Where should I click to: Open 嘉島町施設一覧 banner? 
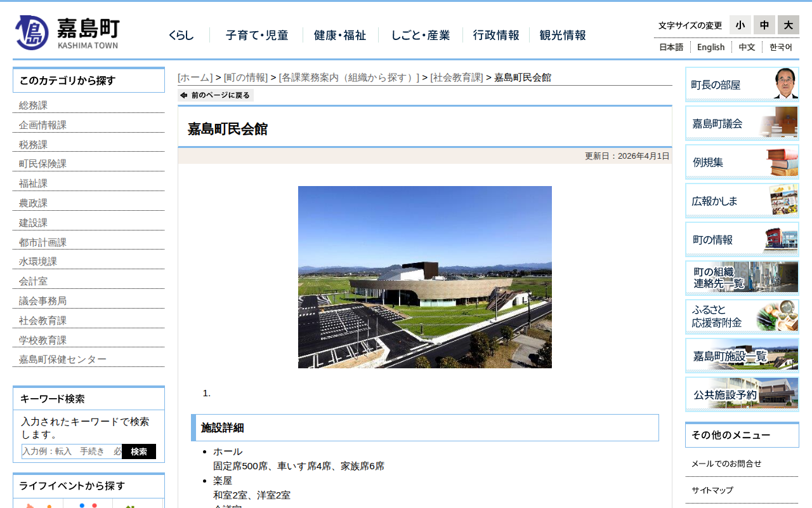tap(742, 356)
